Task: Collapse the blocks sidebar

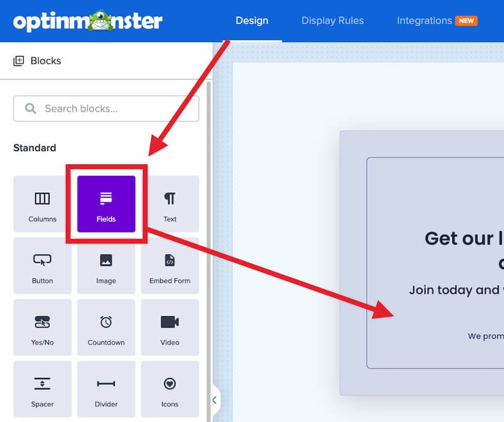Action: (213, 399)
